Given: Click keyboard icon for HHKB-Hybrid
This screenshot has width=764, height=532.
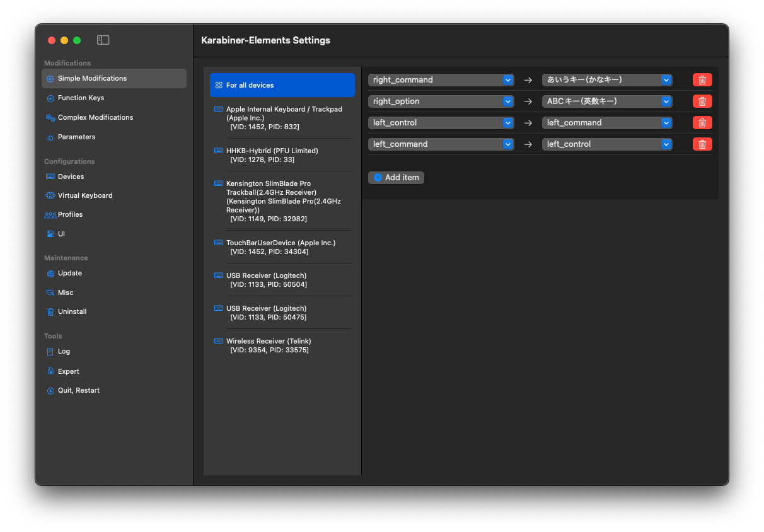Looking at the screenshot, I should [219, 151].
